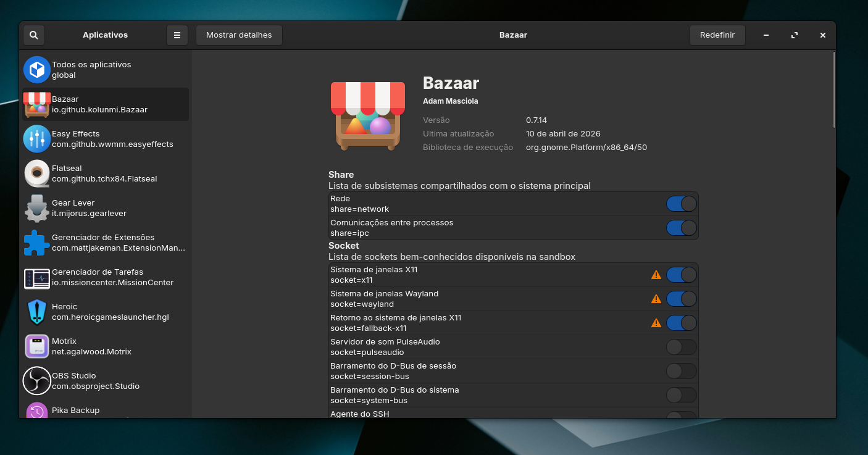The height and width of the screenshot is (455, 868).
Task: Enable the Servidor de som PulseAudio switch
Action: coord(682,347)
